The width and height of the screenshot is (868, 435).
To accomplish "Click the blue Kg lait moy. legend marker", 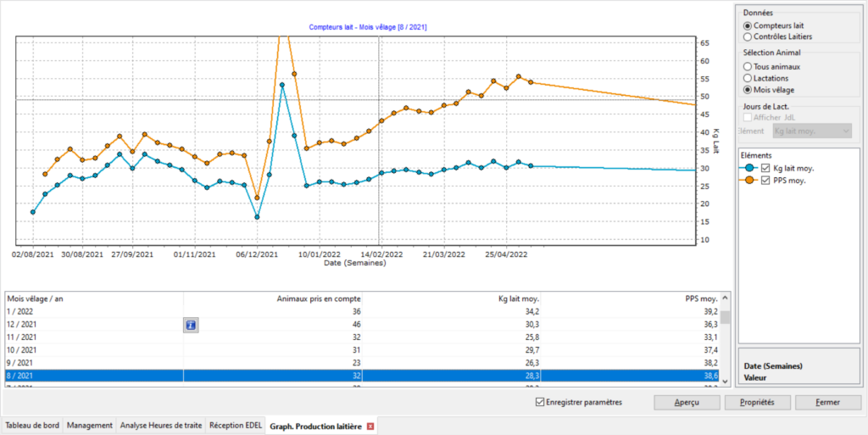I will (748, 169).
